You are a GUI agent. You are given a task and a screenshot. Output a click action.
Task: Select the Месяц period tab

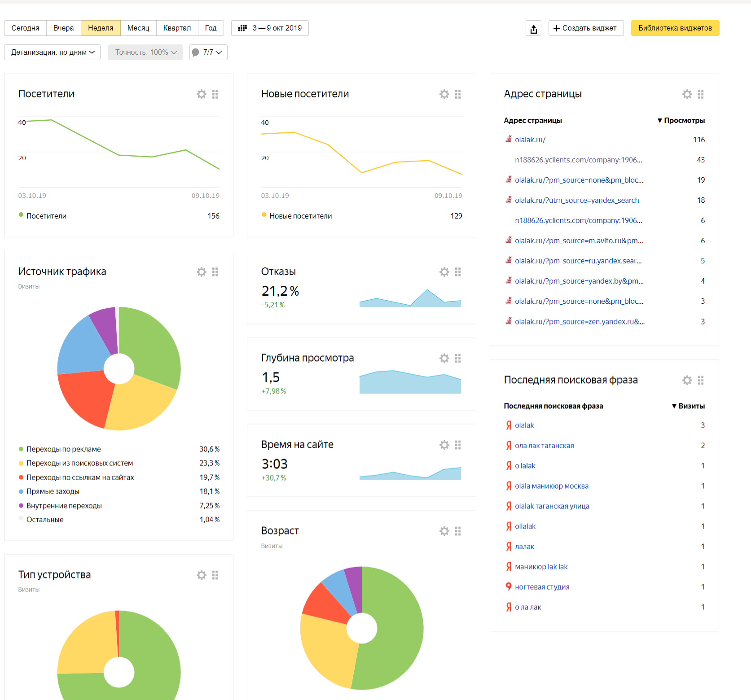[138, 28]
